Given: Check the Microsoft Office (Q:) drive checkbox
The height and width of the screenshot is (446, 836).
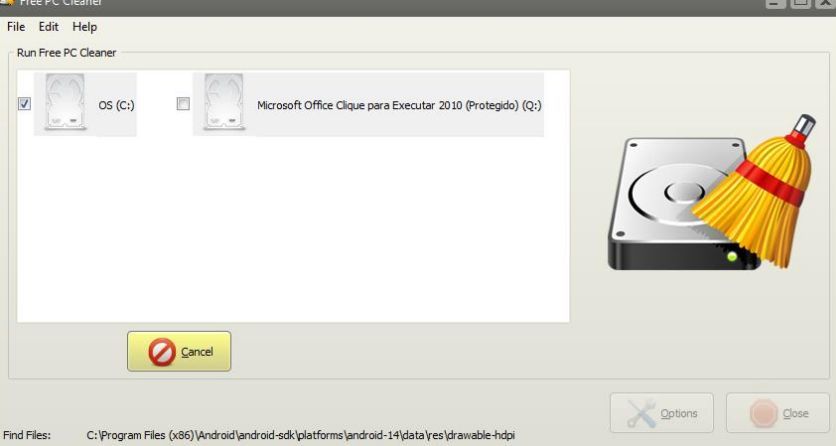Looking at the screenshot, I should (183, 103).
